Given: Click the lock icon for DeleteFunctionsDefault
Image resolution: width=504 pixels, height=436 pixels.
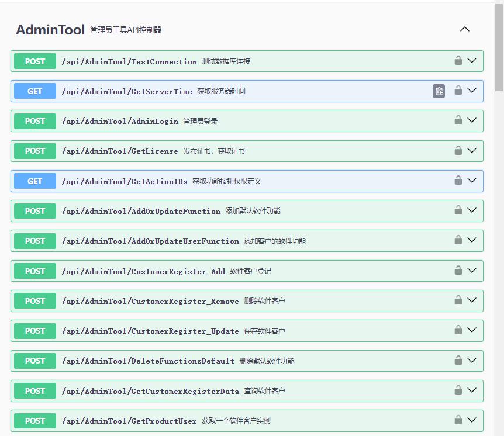Looking at the screenshot, I should coord(458,361).
